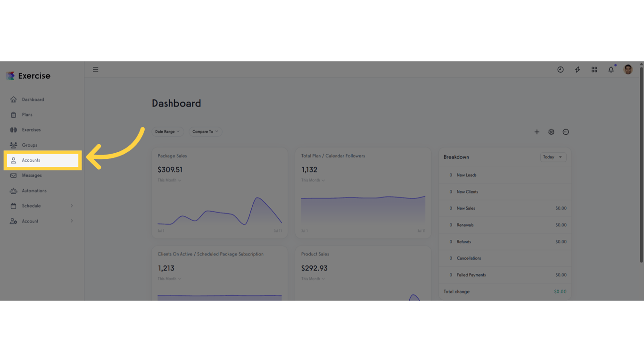The image size is (644, 362).
Task: Click the ellipsis more options icon
Action: click(x=566, y=132)
